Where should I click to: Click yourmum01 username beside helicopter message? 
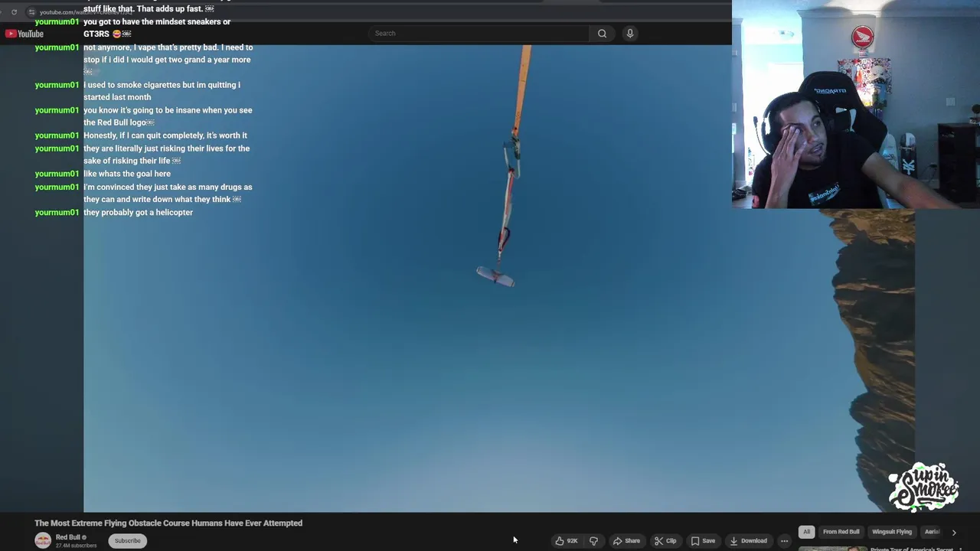(57, 213)
